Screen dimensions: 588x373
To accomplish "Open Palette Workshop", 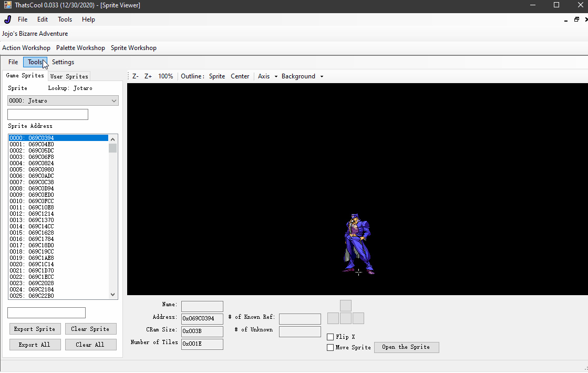I will point(80,48).
